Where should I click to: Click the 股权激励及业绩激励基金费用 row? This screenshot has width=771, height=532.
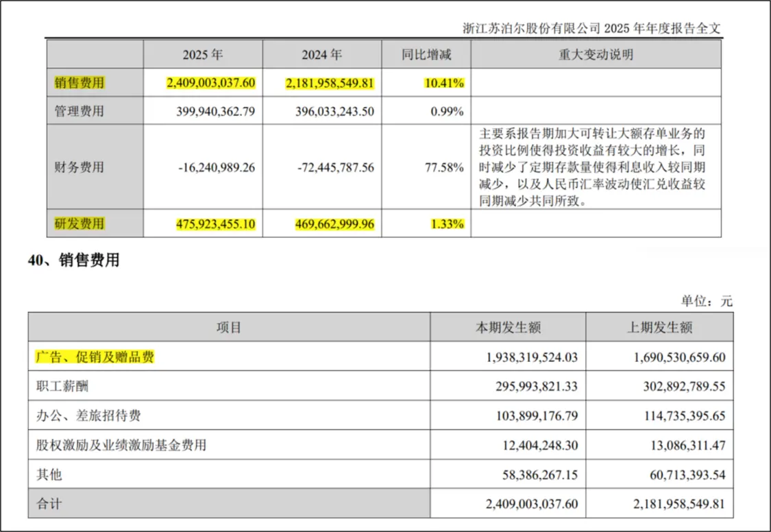[x=380, y=445]
